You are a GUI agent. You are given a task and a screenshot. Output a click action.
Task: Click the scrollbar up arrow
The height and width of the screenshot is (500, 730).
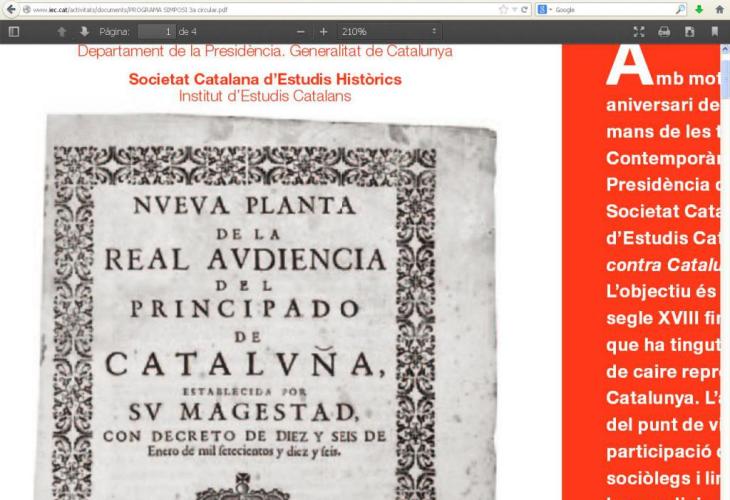point(725,48)
